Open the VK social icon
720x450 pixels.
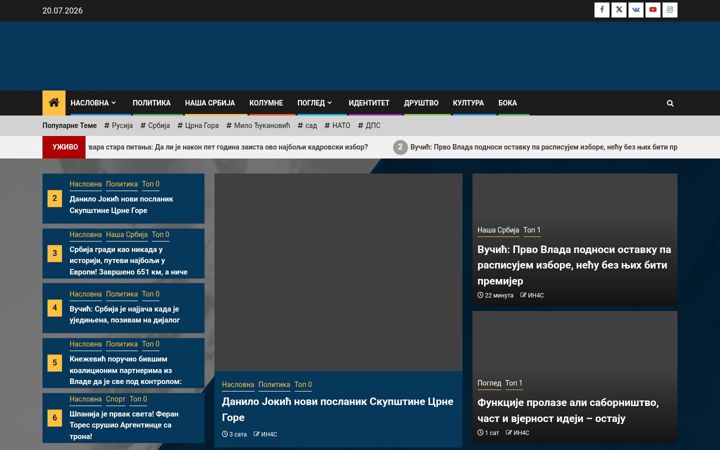tap(636, 10)
